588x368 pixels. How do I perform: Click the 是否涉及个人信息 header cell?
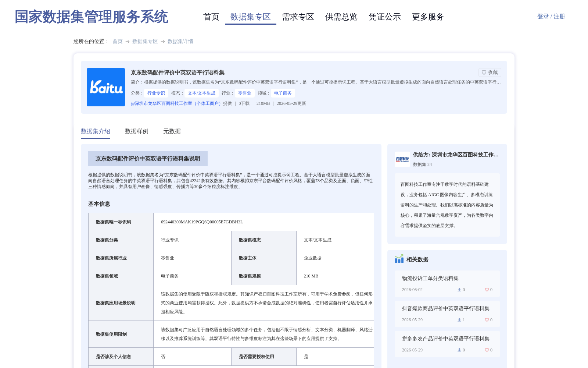click(121, 357)
